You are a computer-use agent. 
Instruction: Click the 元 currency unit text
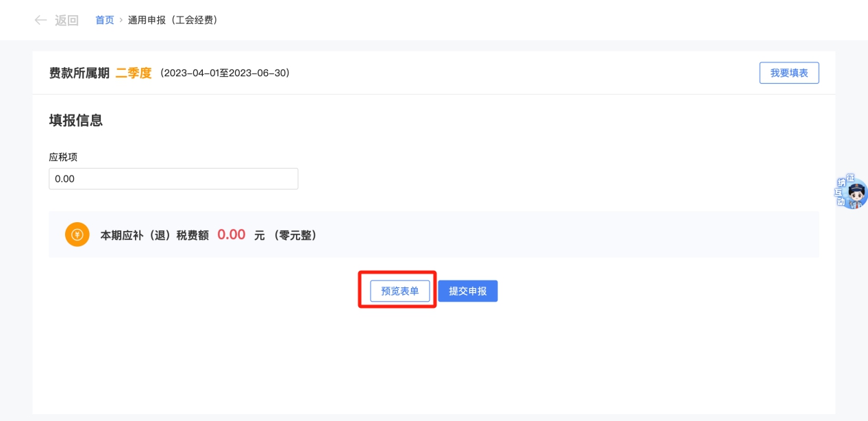(x=259, y=235)
